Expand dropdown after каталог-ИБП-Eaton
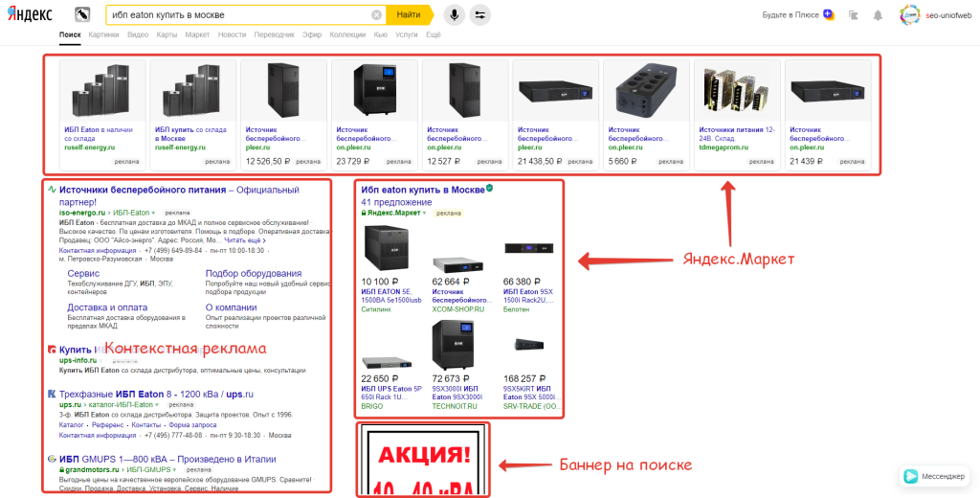Screen dimensions: 980x498 point(158,405)
